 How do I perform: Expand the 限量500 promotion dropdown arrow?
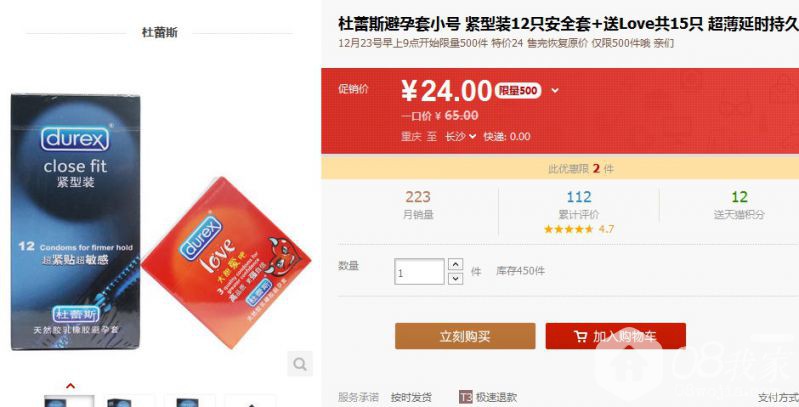point(554,91)
